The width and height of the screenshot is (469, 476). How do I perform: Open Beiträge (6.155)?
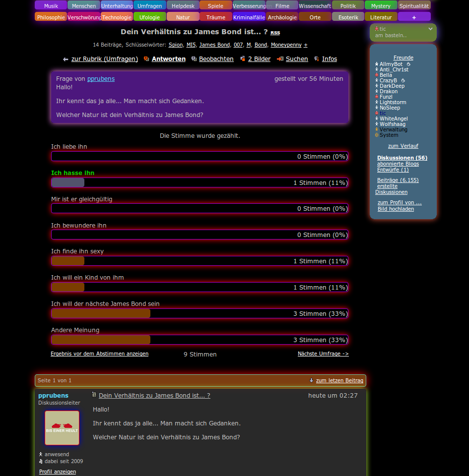point(398,180)
